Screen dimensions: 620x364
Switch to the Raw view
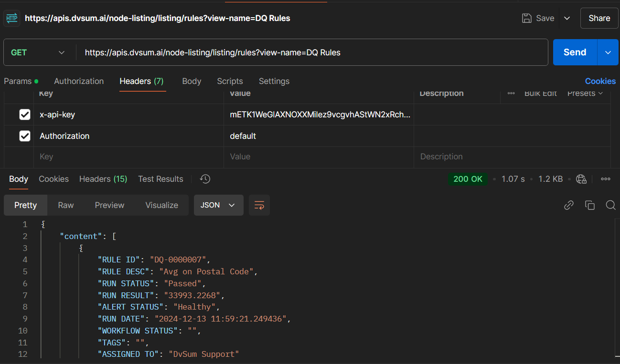66,205
